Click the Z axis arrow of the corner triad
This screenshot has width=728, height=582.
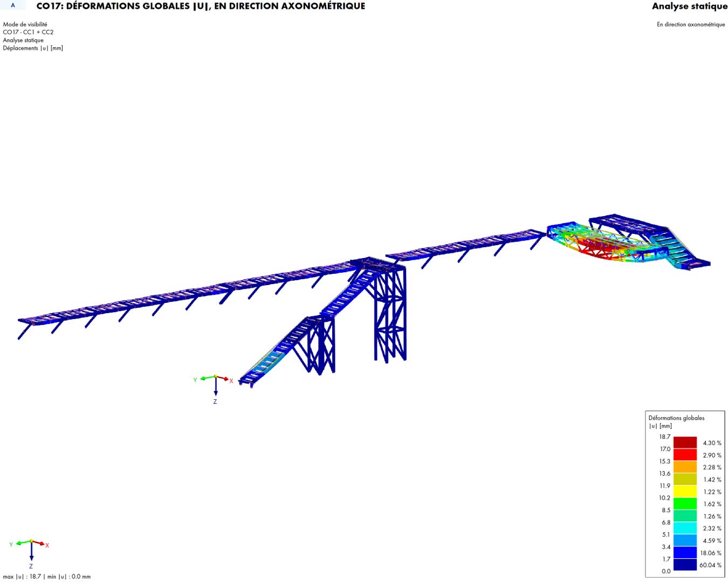point(31,555)
